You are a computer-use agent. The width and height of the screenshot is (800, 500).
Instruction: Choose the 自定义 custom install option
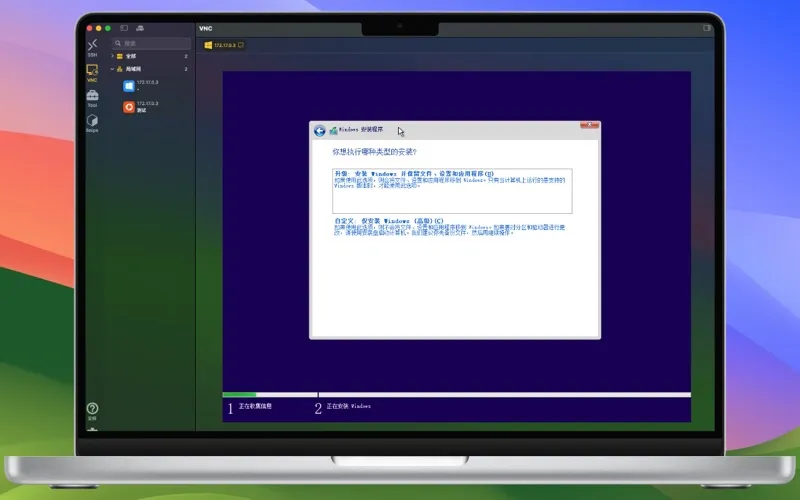click(x=449, y=227)
